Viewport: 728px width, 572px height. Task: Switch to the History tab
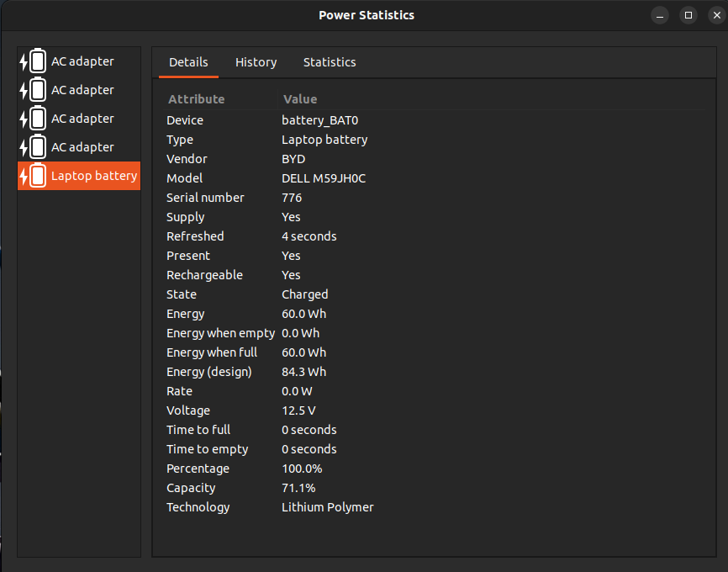pyautogui.click(x=256, y=62)
